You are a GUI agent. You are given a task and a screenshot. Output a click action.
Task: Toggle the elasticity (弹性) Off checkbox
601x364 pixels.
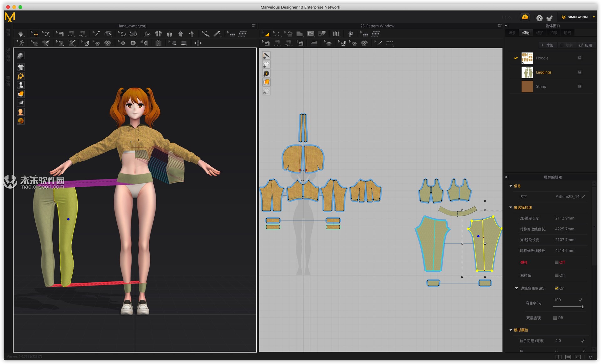tap(557, 262)
